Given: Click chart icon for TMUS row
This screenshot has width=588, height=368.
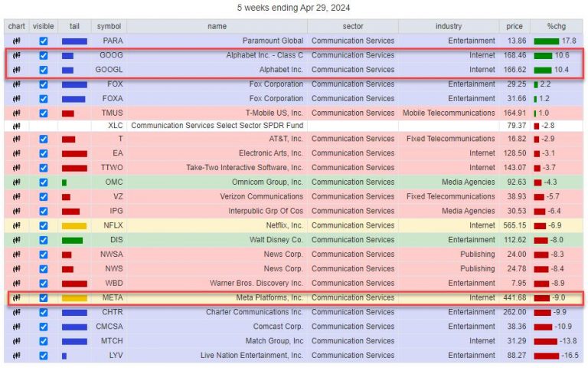Looking at the screenshot, I should [17, 113].
